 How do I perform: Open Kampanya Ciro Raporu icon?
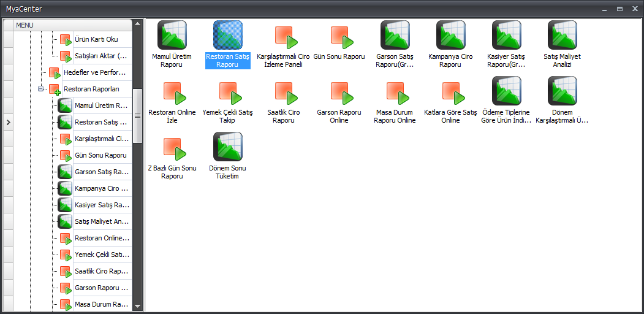[451, 35]
